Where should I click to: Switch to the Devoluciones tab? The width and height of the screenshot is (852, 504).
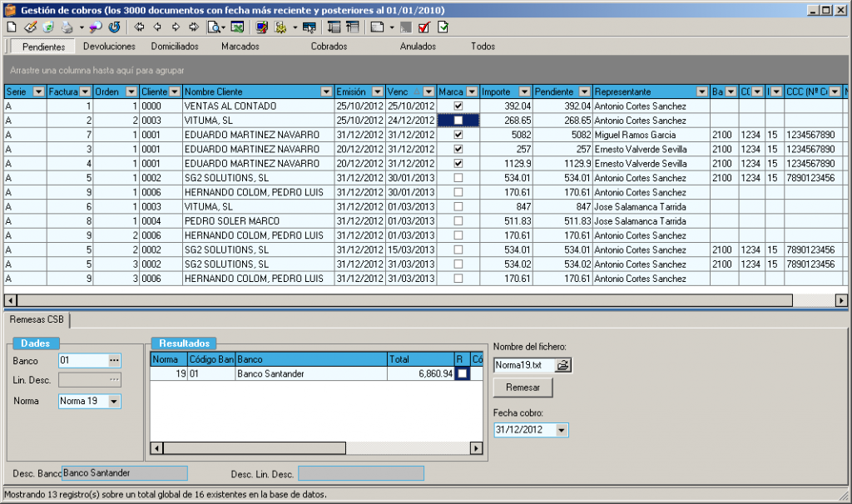tap(109, 47)
